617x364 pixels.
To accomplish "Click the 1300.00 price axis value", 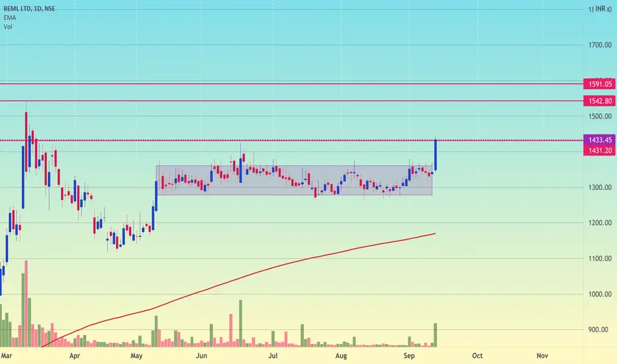I will (600, 187).
